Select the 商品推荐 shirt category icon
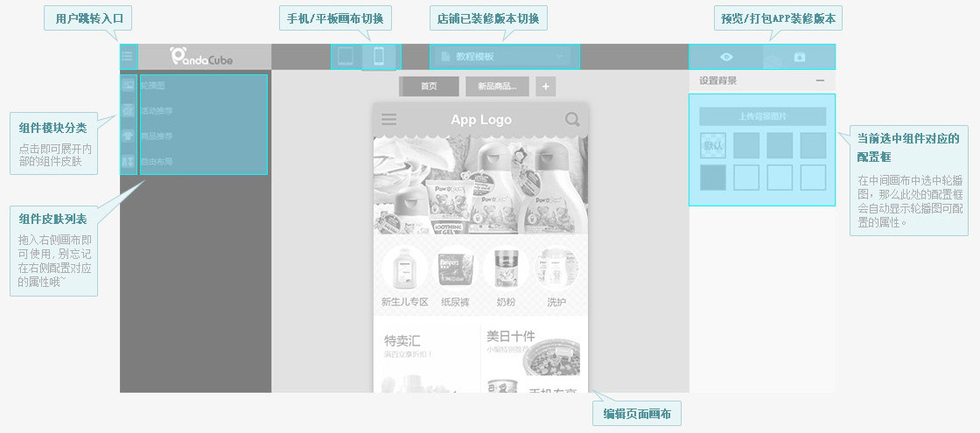This screenshot has height=433, width=980. tap(128, 136)
